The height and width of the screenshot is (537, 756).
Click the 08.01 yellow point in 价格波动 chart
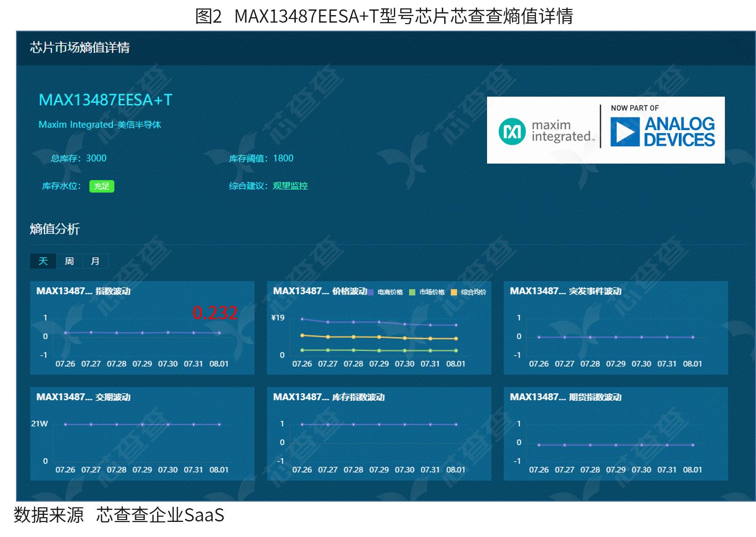(456, 339)
